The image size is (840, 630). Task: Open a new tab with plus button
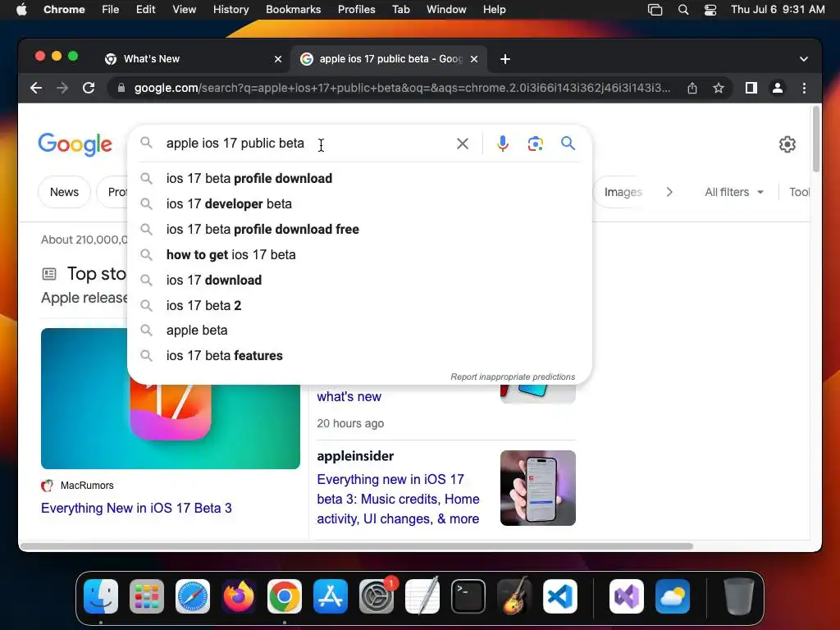pos(505,59)
